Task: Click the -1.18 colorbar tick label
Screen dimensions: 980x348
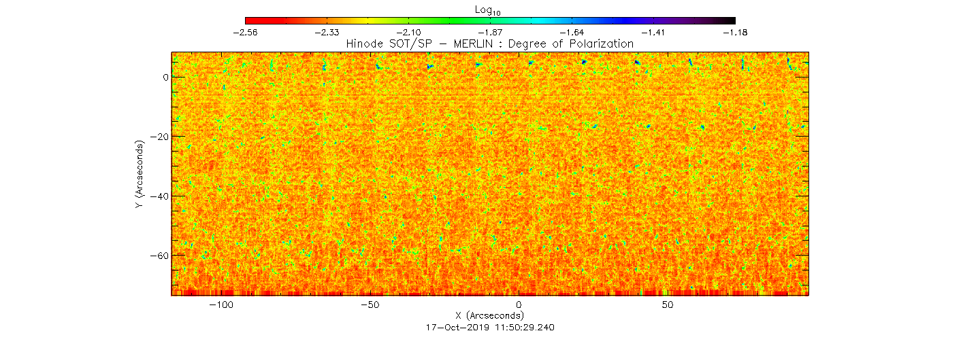Action: pyautogui.click(x=735, y=33)
